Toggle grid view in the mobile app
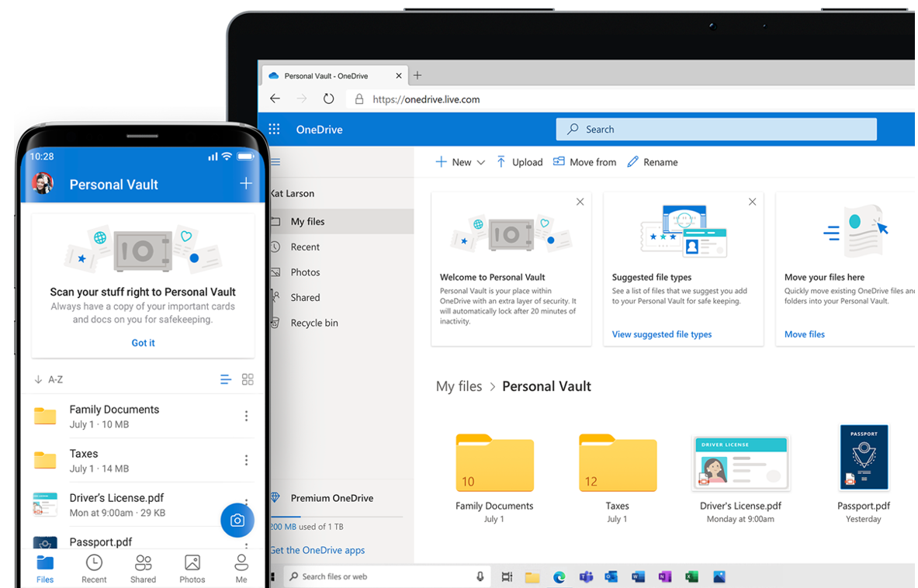The width and height of the screenshot is (918, 588). tap(248, 379)
